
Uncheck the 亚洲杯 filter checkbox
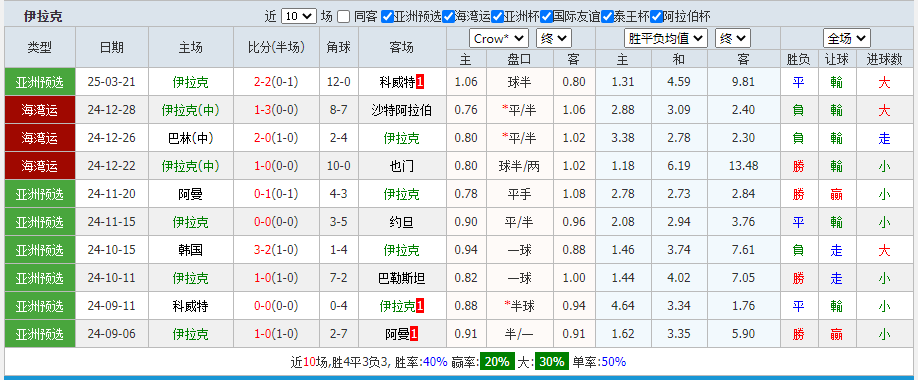[498, 16]
